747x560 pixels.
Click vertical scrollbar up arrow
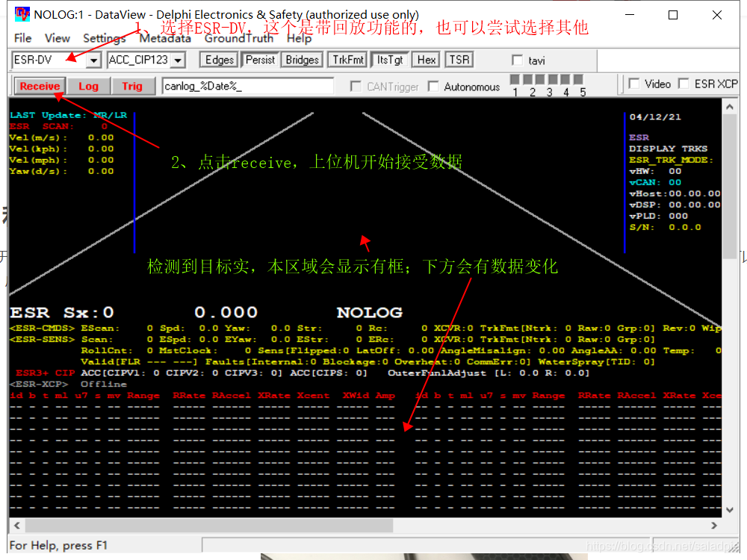pos(729,107)
